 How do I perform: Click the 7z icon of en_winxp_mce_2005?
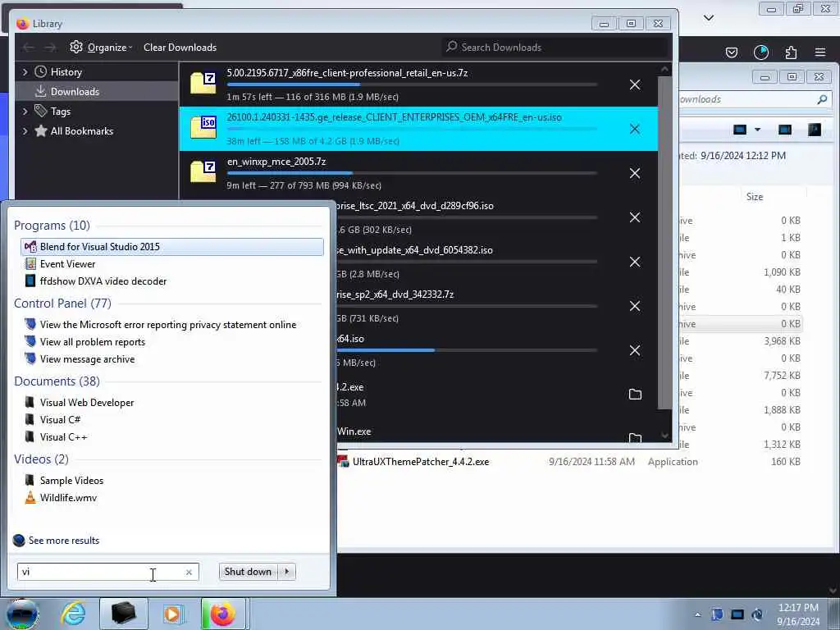[203, 172]
